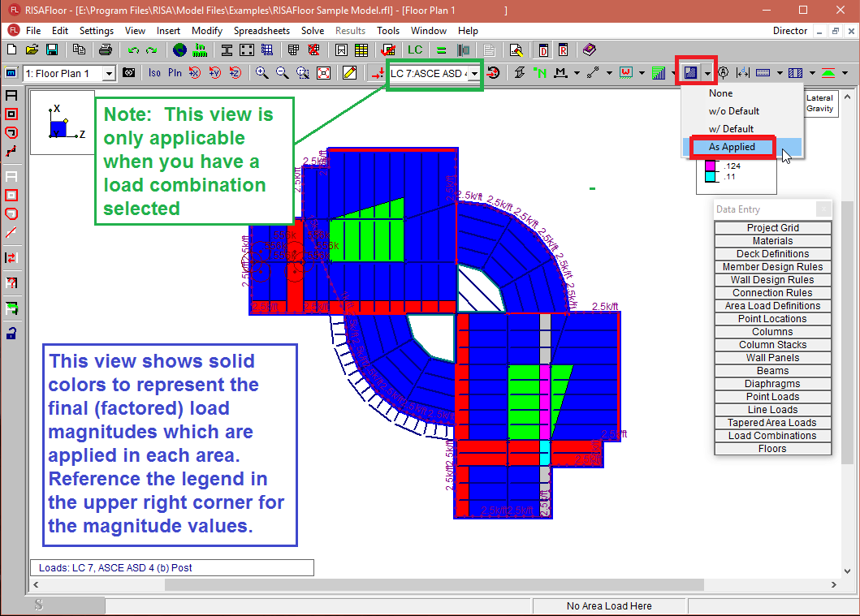Image resolution: width=860 pixels, height=616 pixels.
Task: Open the LC 7:ASCE ASD load combination dropdown
Action: 473,74
